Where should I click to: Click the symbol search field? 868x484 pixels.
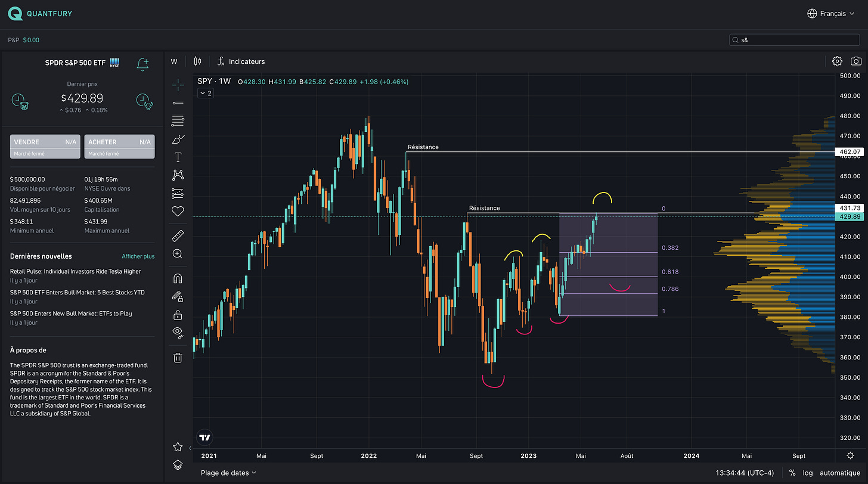coord(795,40)
